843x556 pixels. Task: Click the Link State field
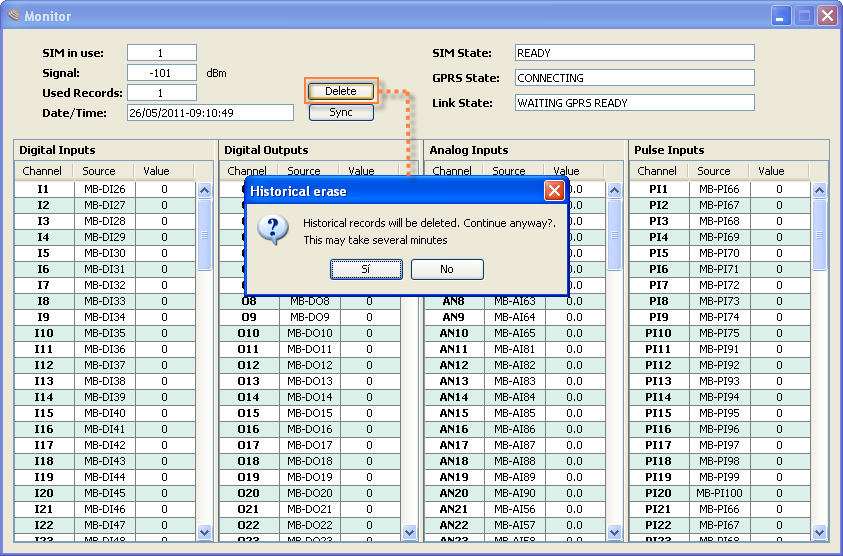coord(634,103)
